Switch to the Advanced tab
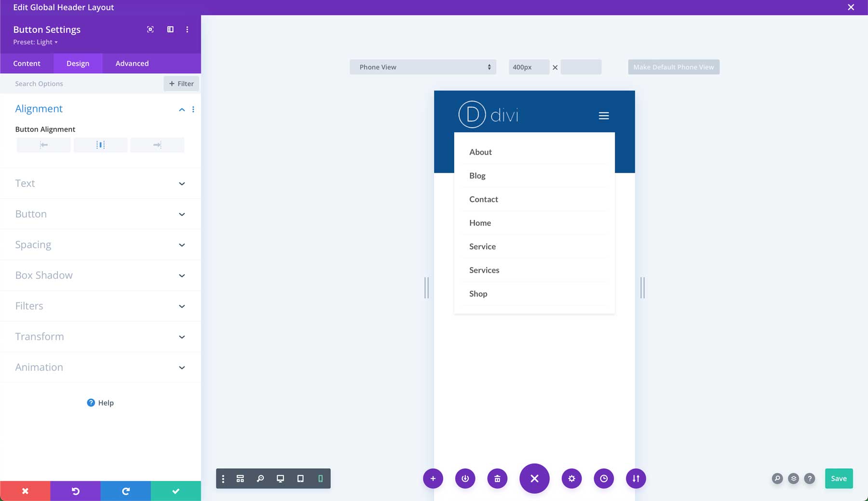 click(132, 63)
